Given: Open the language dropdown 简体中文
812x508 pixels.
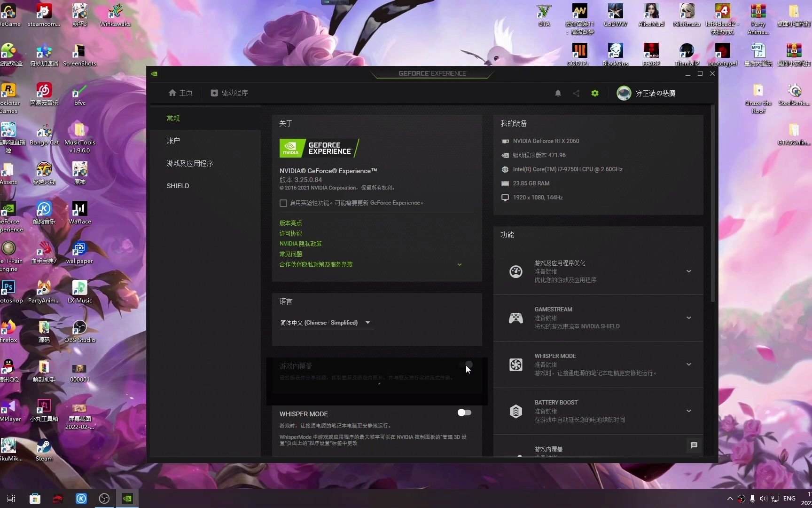Looking at the screenshot, I should [x=326, y=323].
